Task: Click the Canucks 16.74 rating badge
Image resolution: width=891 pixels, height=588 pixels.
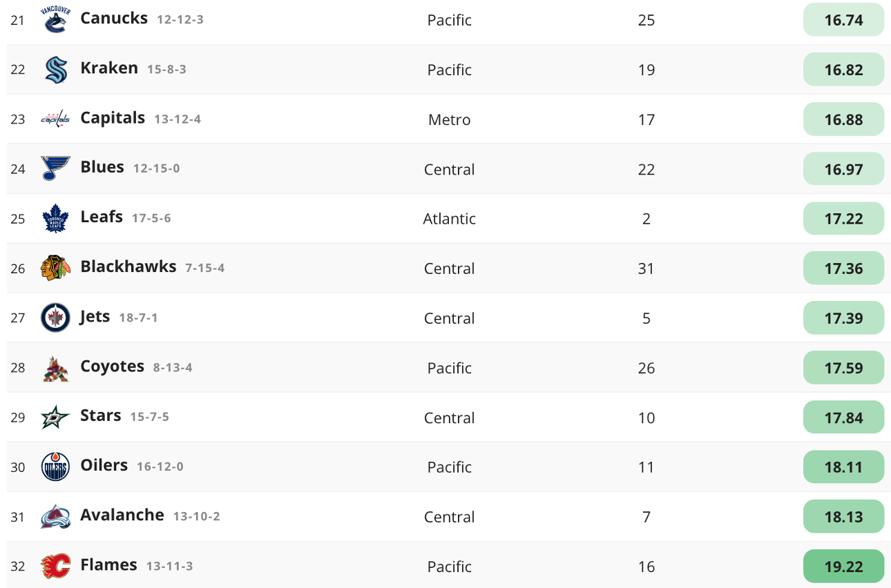Action: coord(843,20)
